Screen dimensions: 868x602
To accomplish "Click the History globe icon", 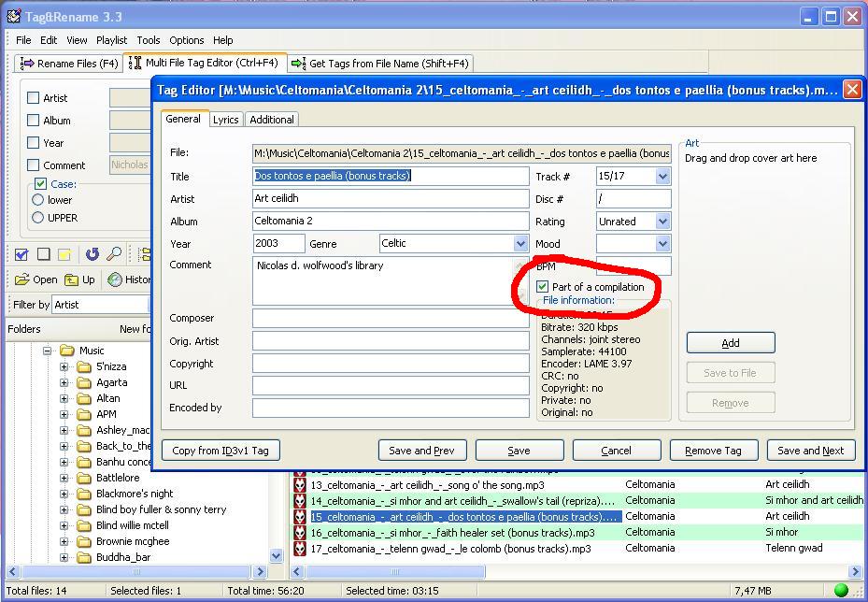I will 115,279.
